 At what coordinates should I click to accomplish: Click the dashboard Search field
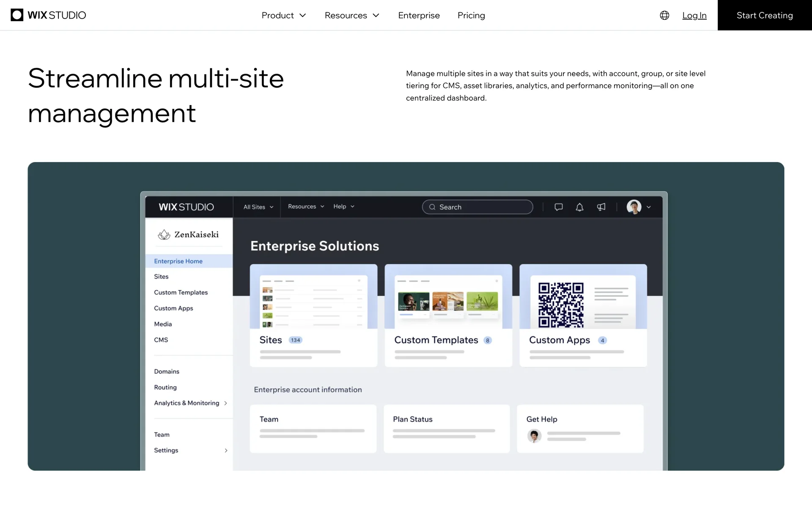[477, 207]
